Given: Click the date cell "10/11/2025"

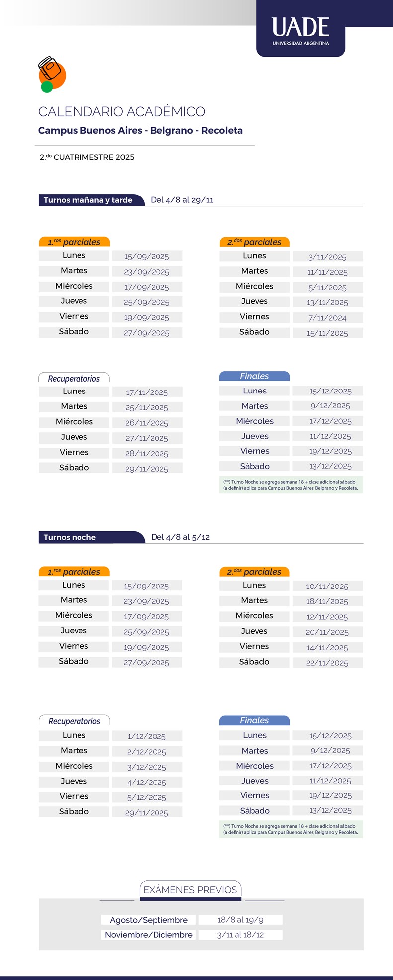Looking at the screenshot, I should (x=327, y=587).
